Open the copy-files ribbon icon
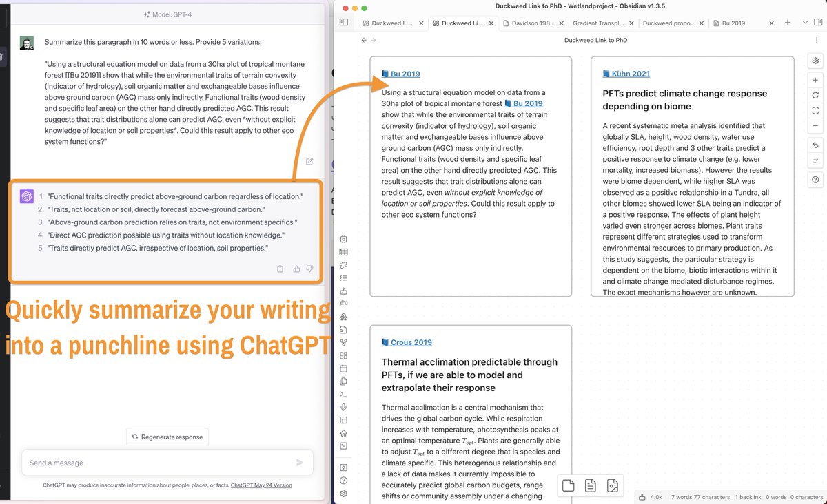The width and height of the screenshot is (827, 504). tap(344, 381)
